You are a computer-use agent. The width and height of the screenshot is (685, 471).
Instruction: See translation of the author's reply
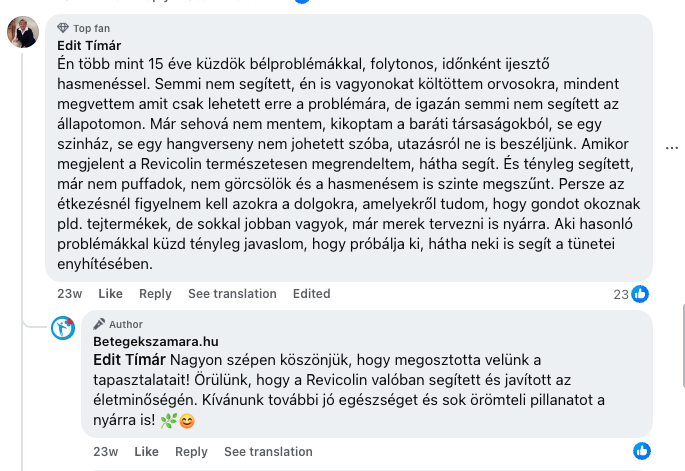coord(268,452)
